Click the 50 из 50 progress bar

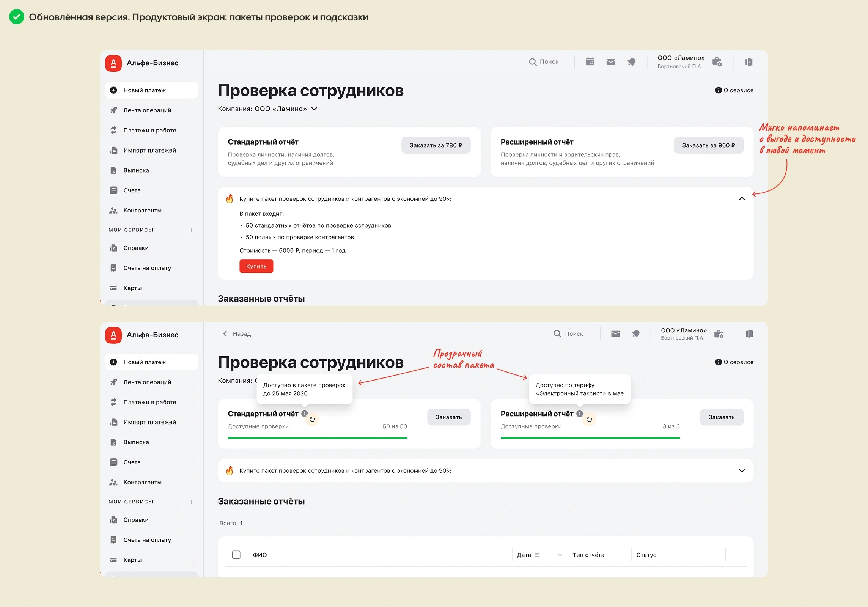coord(318,438)
